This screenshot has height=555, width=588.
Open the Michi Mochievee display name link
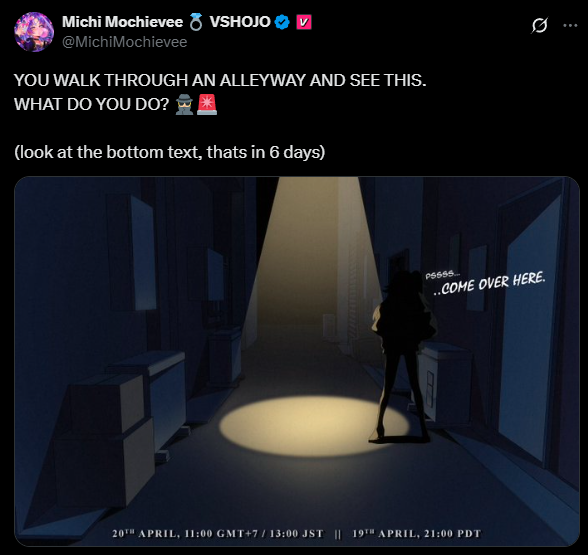tap(122, 22)
